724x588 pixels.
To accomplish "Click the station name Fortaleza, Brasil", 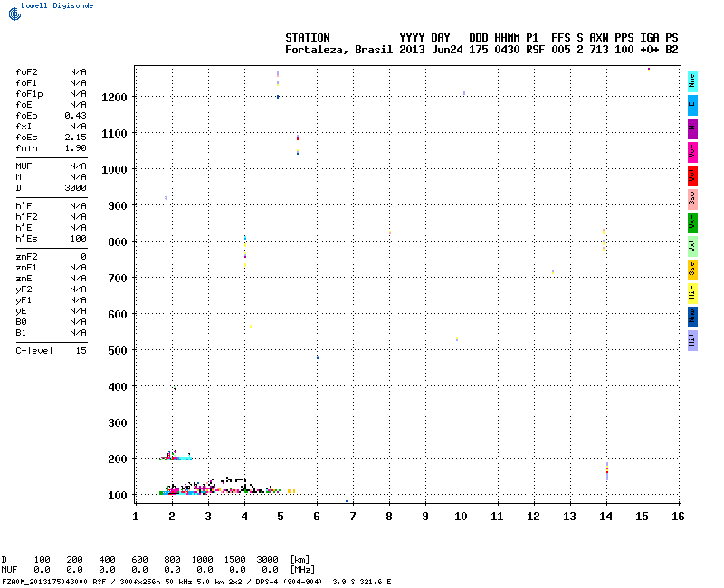I will 338,50.
